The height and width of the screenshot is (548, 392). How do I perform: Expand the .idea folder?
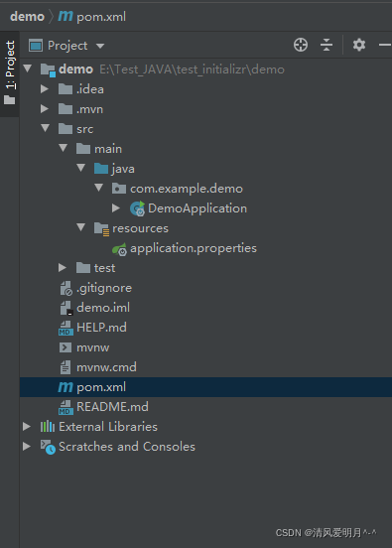coord(45,89)
